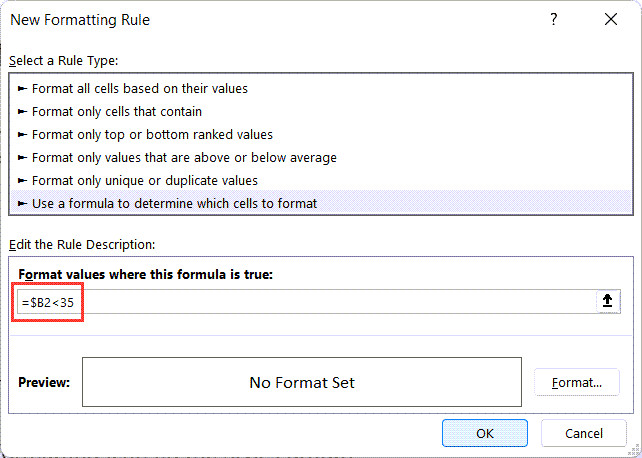This screenshot has height=458, width=642.
Task: Pick 'Use a formula to determine which cells'
Action: click(174, 204)
